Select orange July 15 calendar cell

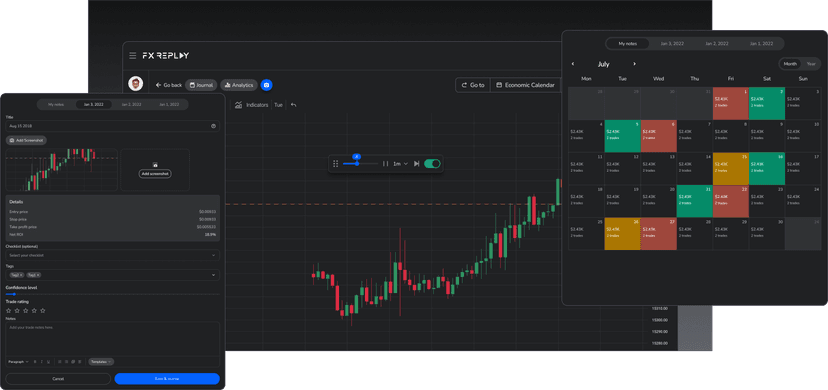tap(731, 169)
